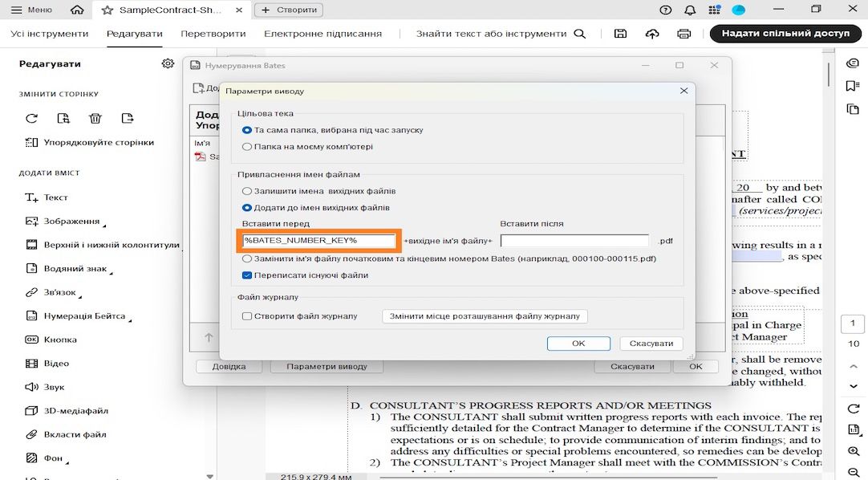Click the delete page trash icon
Viewport: 868px width, 480px height.
pos(95,118)
